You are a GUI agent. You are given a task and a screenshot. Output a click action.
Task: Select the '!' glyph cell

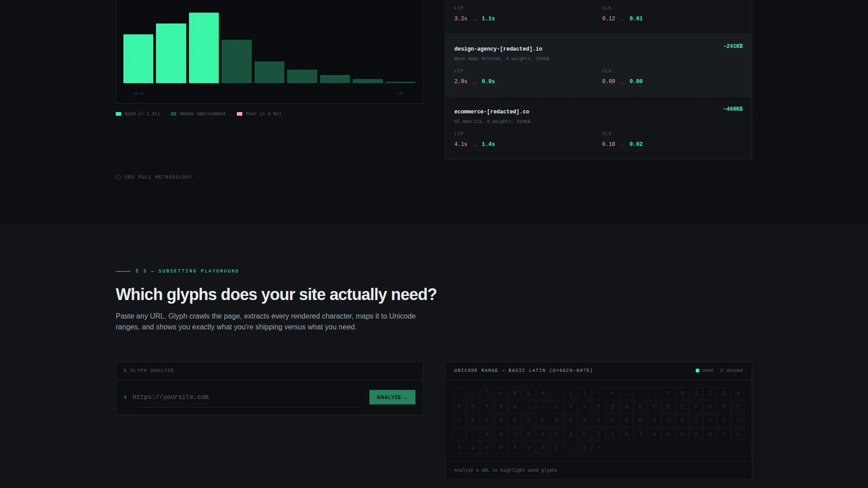(473, 393)
